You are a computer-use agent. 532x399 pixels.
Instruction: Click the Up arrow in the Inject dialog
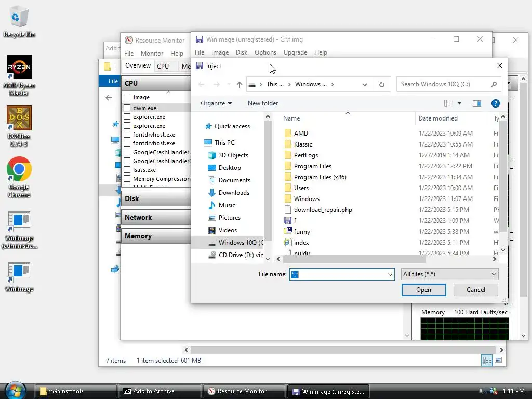(239, 85)
